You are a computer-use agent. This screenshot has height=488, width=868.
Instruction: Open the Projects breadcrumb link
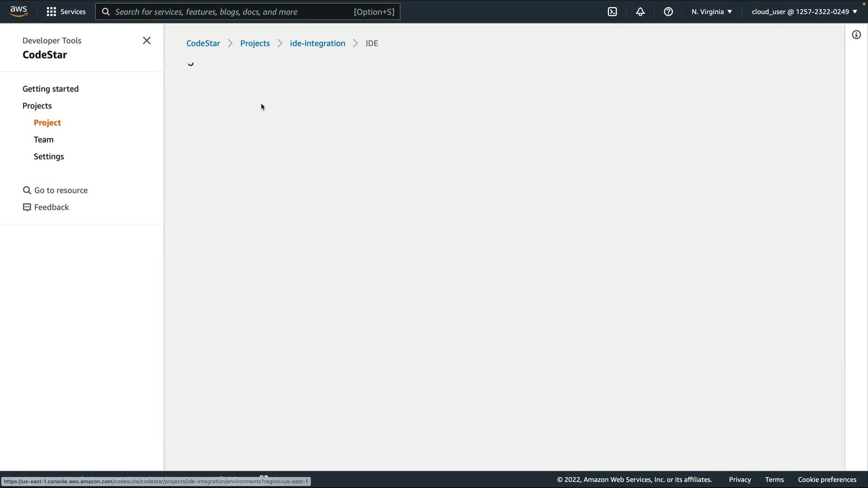tap(255, 43)
